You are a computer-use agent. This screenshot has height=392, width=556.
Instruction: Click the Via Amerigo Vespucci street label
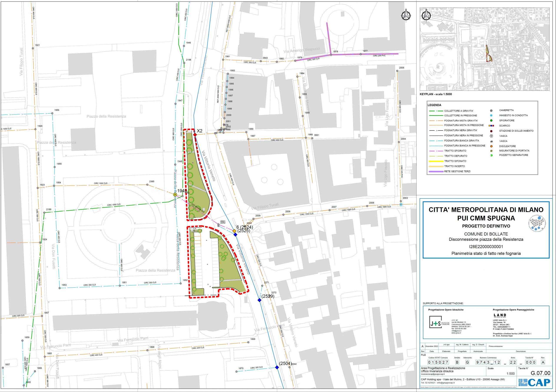coord(301,50)
